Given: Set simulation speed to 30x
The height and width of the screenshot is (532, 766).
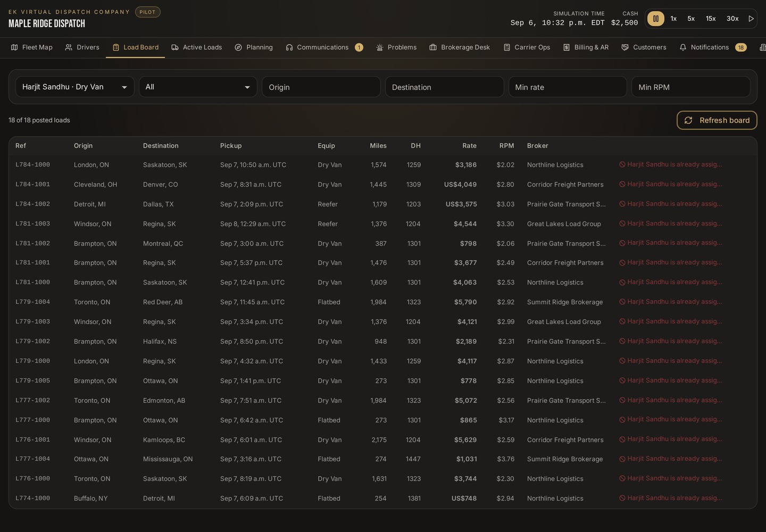Looking at the screenshot, I should (x=732, y=19).
